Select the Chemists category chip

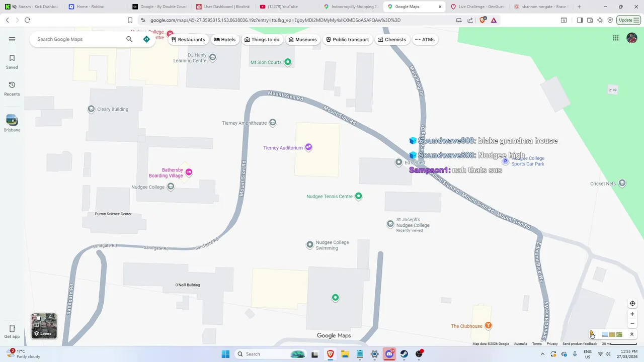[x=392, y=40]
